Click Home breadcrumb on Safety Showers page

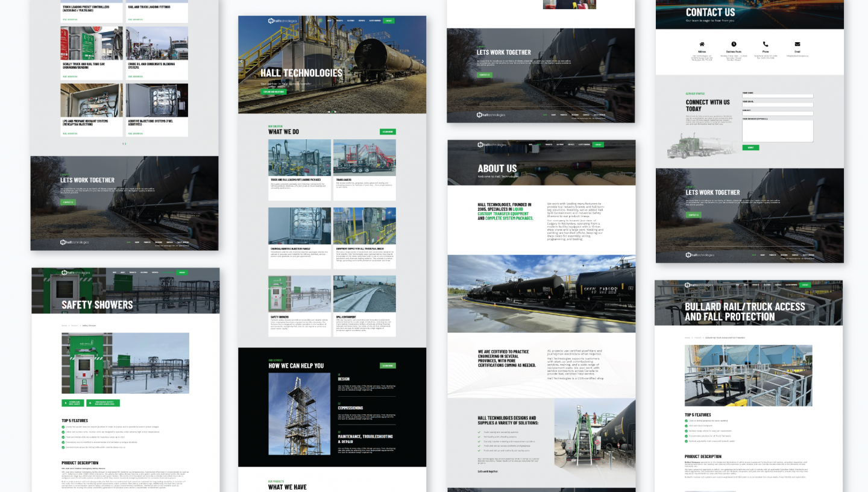[63, 326]
